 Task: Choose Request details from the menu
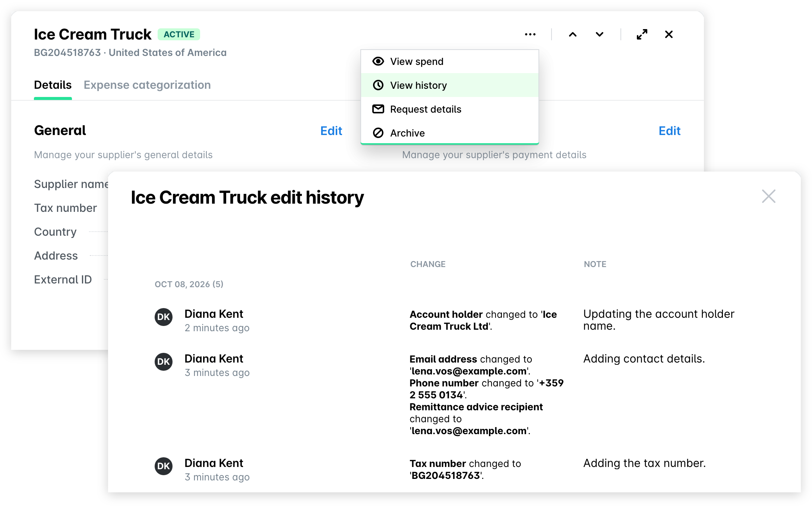click(x=450, y=109)
